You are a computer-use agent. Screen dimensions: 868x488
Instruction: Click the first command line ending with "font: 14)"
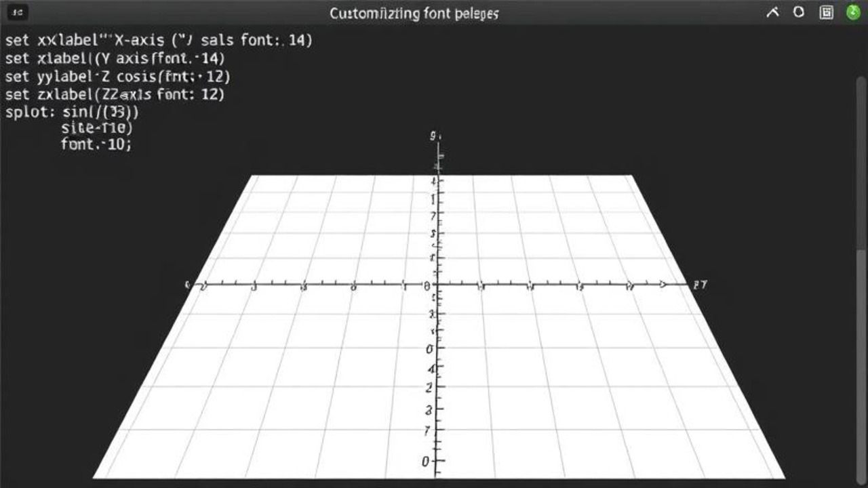(x=159, y=40)
